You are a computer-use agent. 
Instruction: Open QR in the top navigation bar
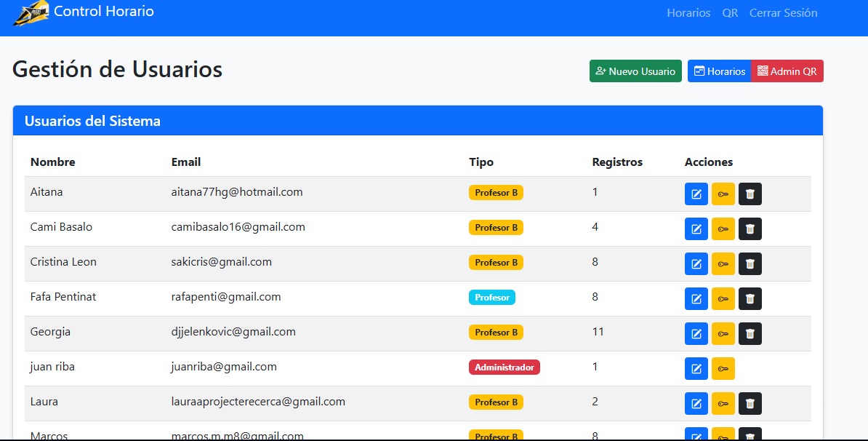pyautogui.click(x=730, y=13)
